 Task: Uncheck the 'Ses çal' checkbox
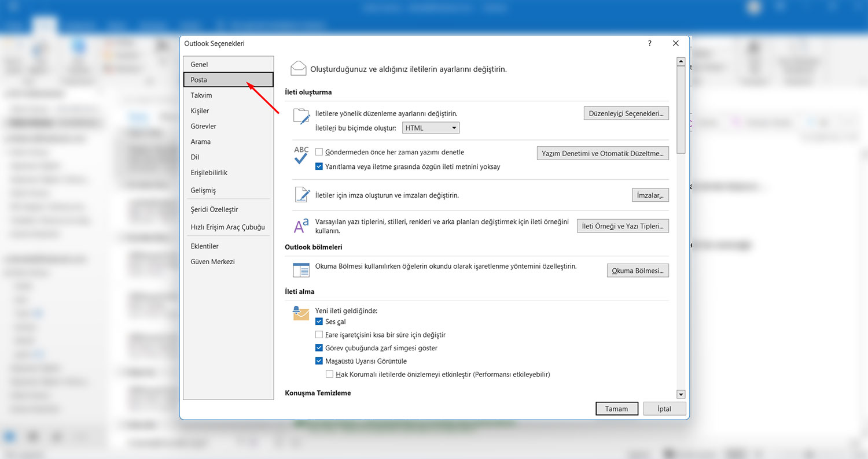[x=319, y=321]
